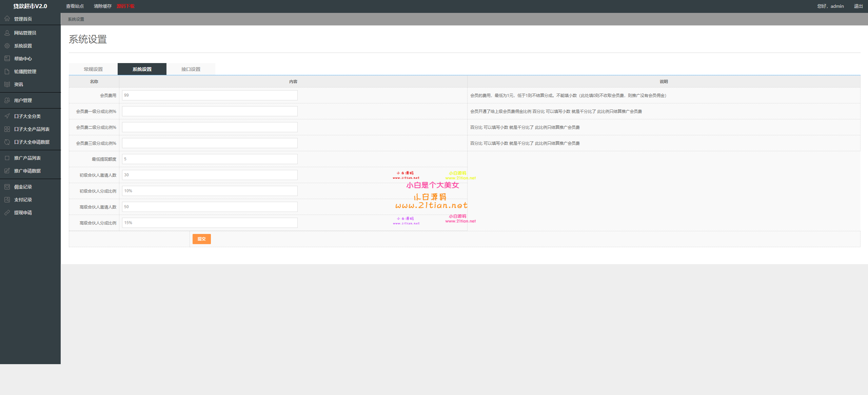Switch to the 接口设置 tab
This screenshot has height=395, width=868.
pyautogui.click(x=191, y=69)
